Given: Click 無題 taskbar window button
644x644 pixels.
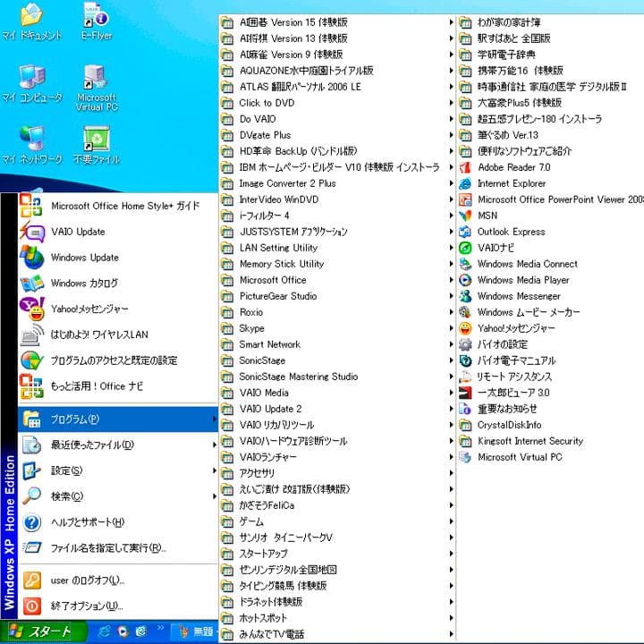Looking at the screenshot, I should pyautogui.click(x=195, y=631).
